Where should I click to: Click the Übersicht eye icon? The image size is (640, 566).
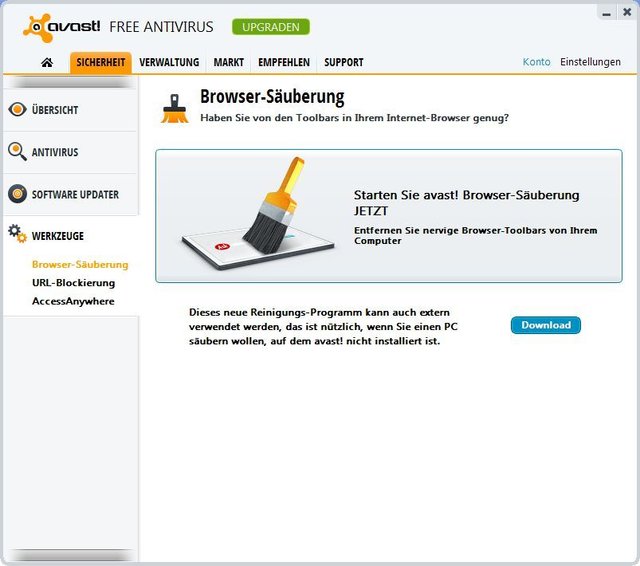tap(17, 109)
